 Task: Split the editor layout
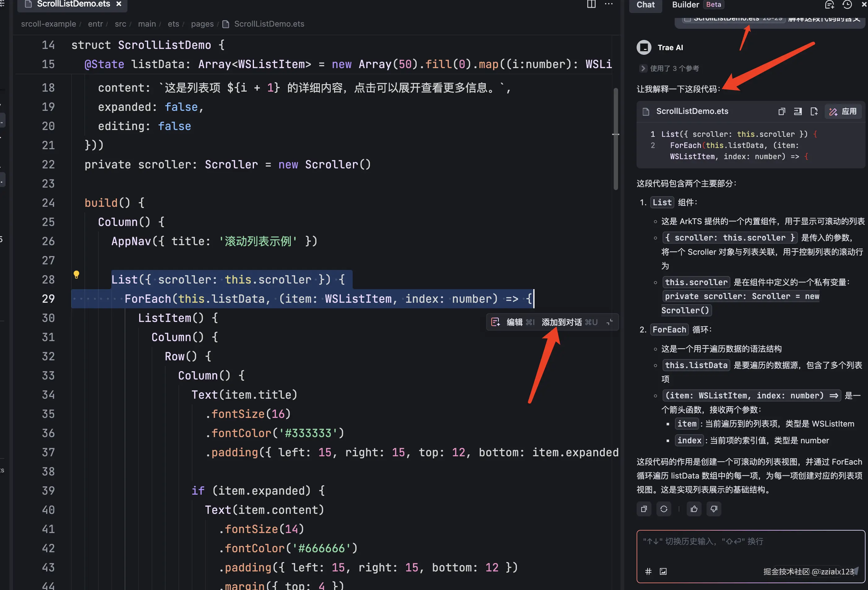591,4
